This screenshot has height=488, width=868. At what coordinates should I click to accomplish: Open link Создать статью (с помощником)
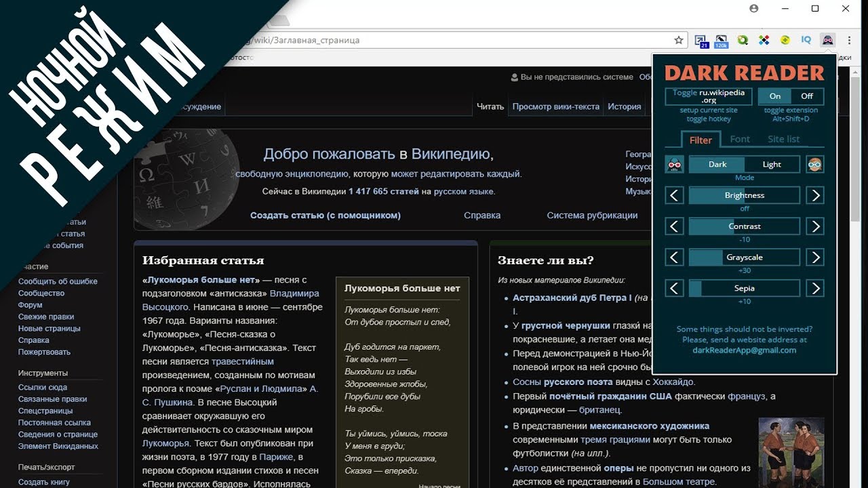(325, 215)
